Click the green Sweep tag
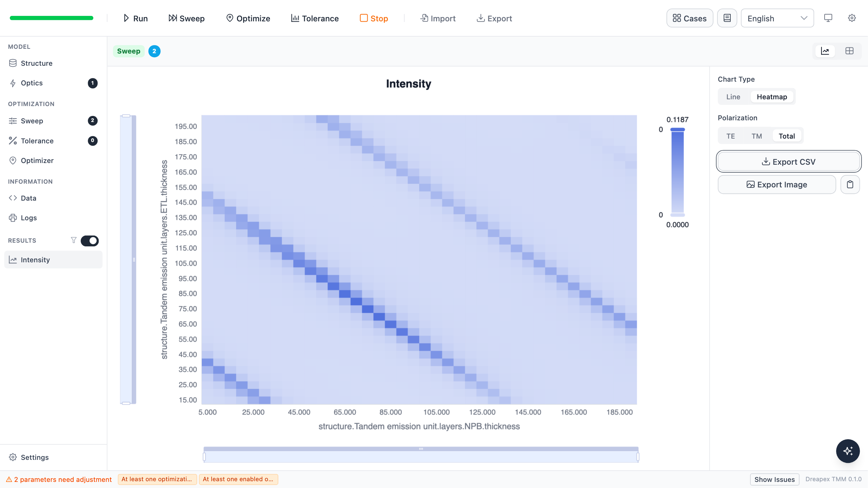Image resolution: width=868 pixels, height=488 pixels. click(x=129, y=51)
